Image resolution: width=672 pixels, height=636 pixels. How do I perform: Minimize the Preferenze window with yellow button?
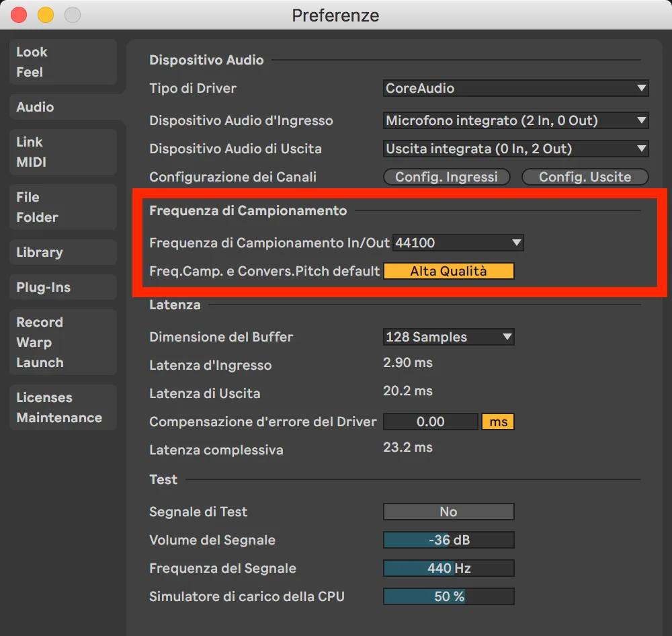coord(46,15)
